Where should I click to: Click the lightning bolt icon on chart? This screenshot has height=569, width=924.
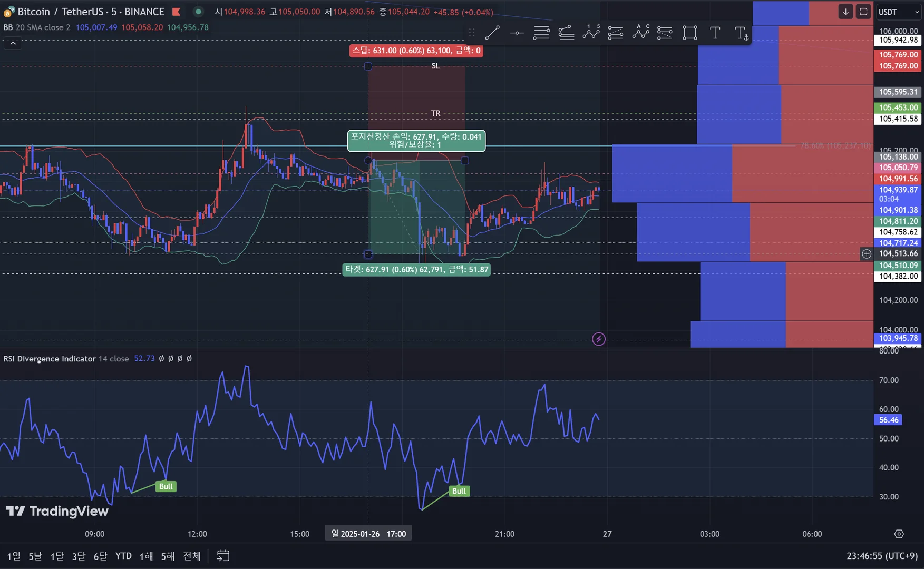point(599,339)
